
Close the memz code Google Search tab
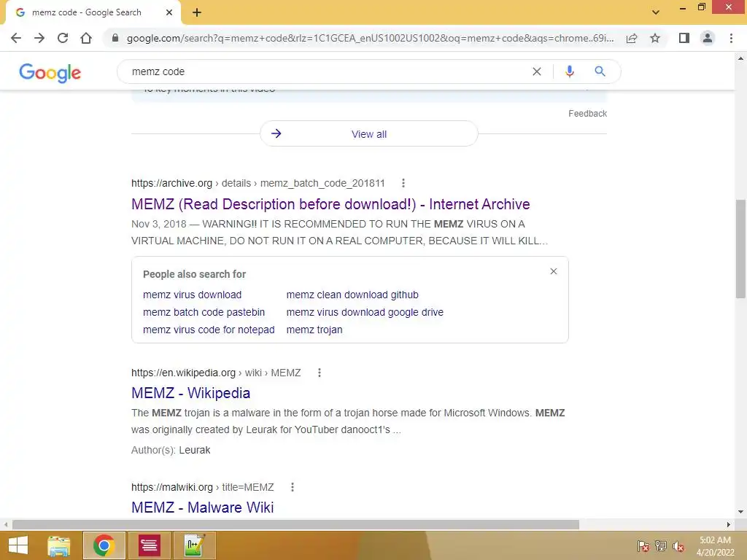point(169,12)
